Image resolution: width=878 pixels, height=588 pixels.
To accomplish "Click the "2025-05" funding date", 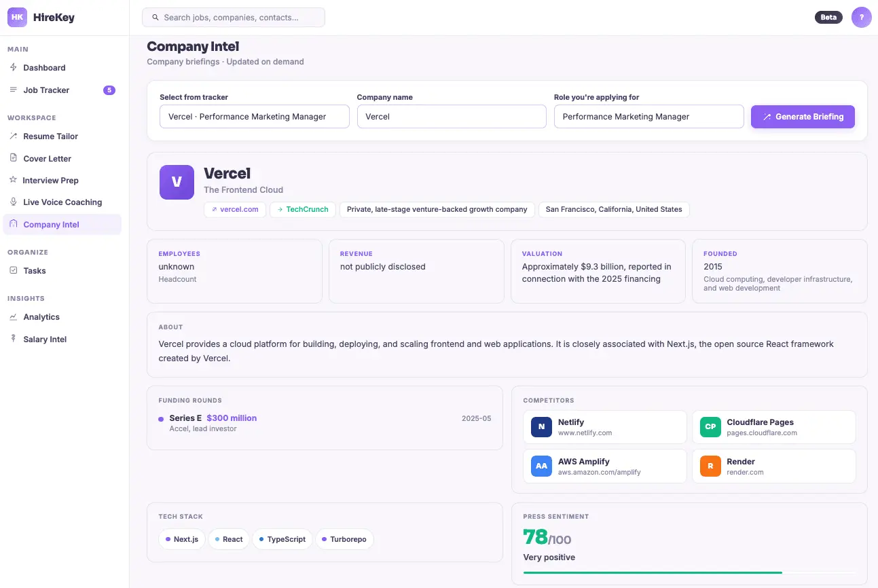I will tap(476, 418).
